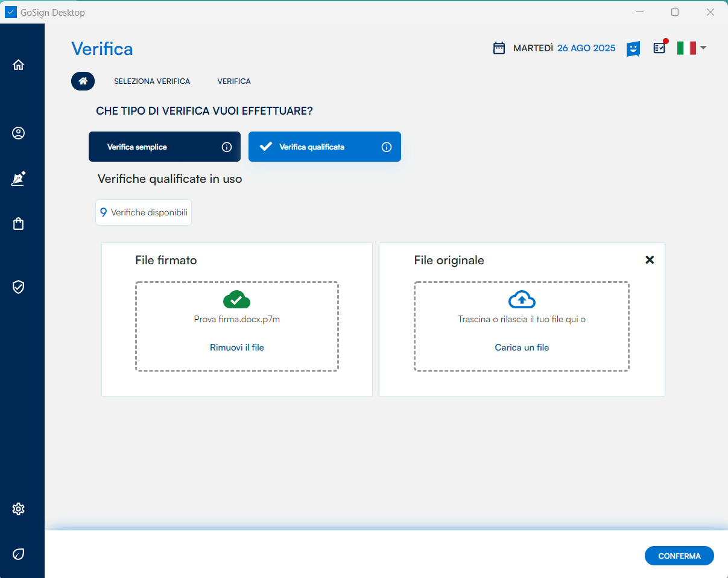
Task: Click the Carica un file link
Action: click(522, 348)
